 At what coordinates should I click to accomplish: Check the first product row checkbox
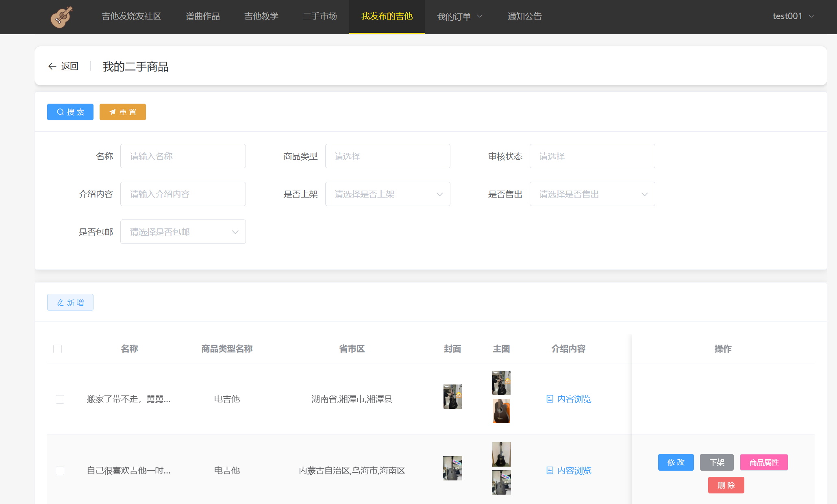60,399
